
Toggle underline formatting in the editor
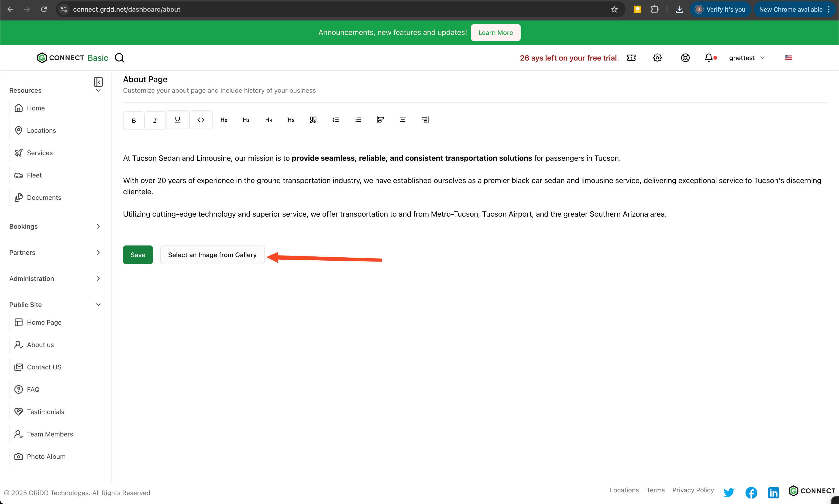[x=177, y=119]
